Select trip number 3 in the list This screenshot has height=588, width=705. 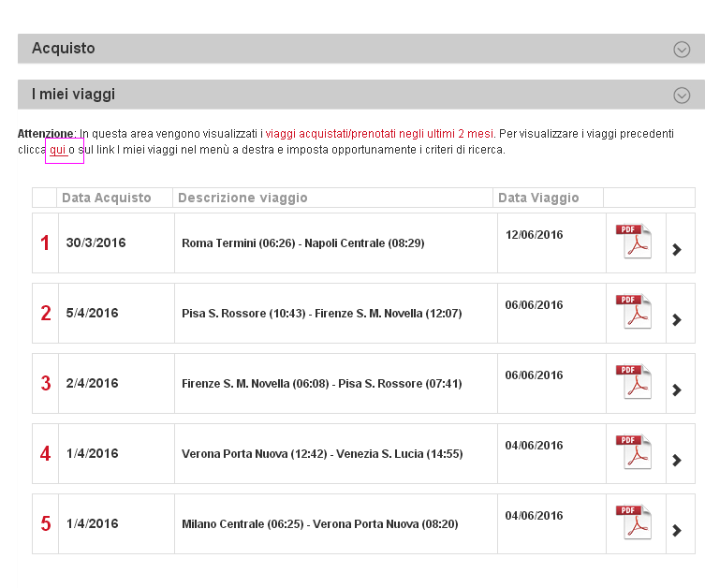click(x=46, y=383)
